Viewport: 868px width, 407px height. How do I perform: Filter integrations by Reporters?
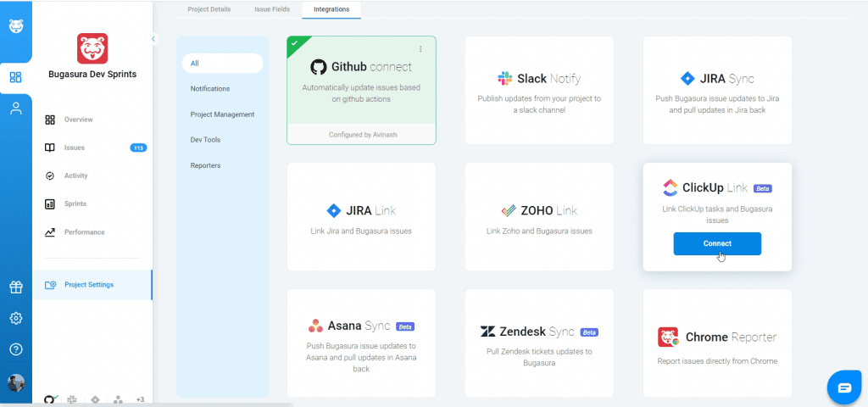click(205, 165)
